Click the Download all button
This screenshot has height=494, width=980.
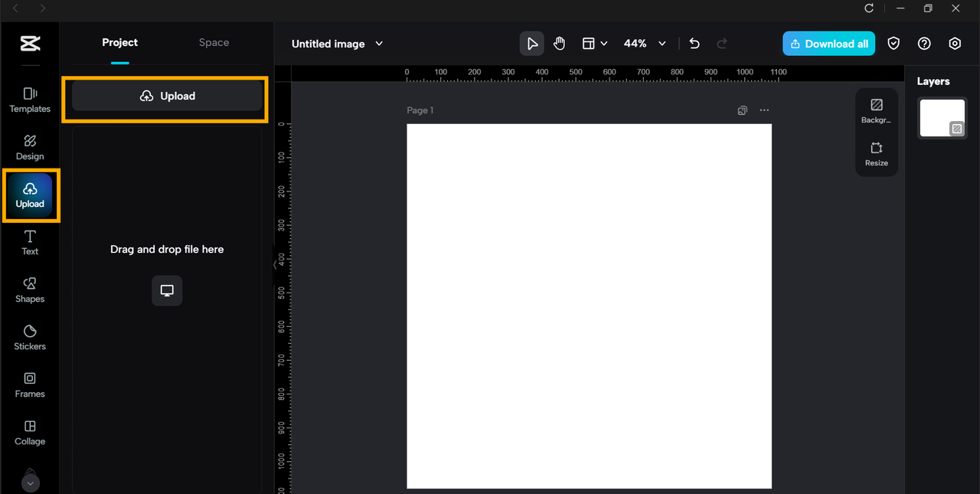(828, 44)
